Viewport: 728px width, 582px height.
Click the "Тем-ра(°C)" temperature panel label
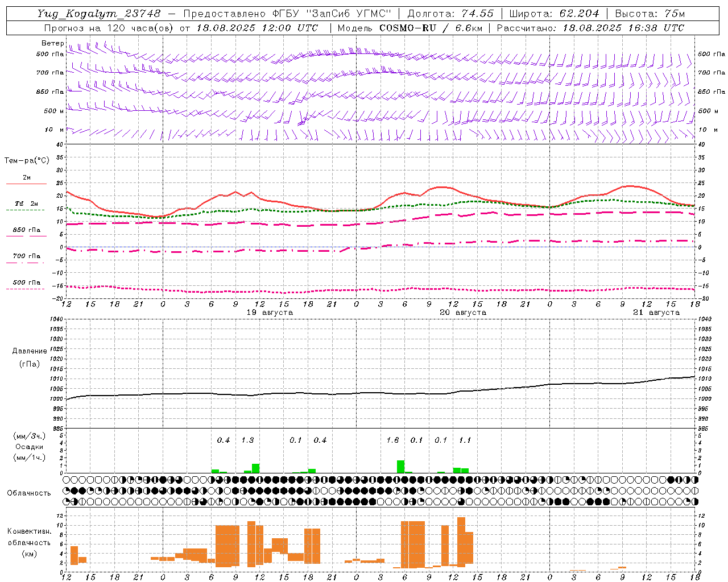[x=27, y=161]
